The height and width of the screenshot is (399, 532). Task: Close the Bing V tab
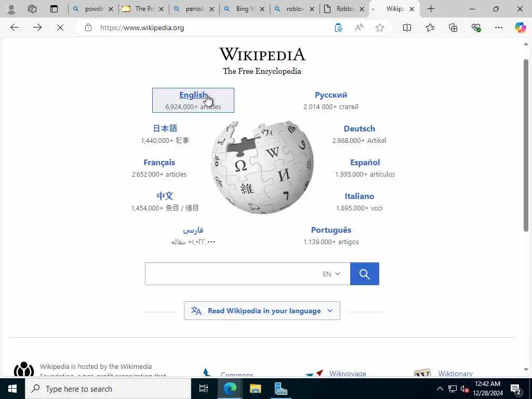(262, 9)
